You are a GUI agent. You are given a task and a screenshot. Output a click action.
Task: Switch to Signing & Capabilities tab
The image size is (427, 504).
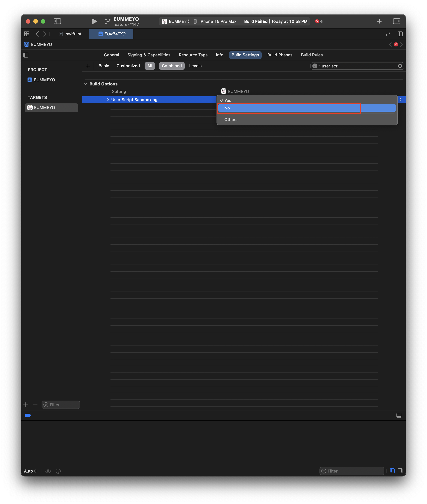tap(149, 55)
